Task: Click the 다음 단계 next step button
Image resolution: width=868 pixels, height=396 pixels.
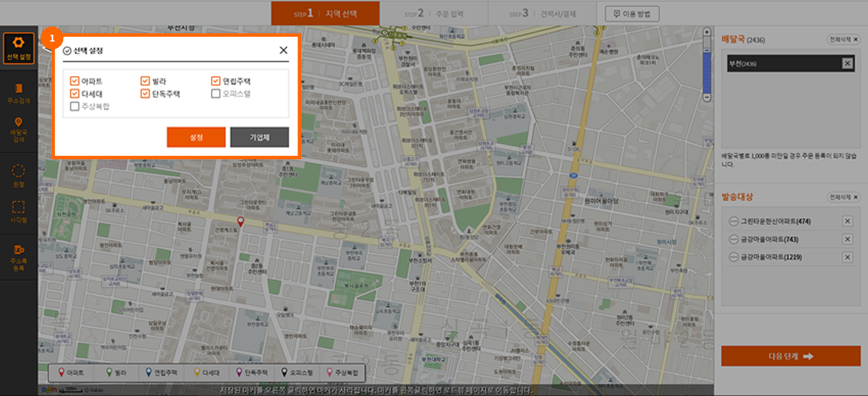Action: [x=790, y=356]
